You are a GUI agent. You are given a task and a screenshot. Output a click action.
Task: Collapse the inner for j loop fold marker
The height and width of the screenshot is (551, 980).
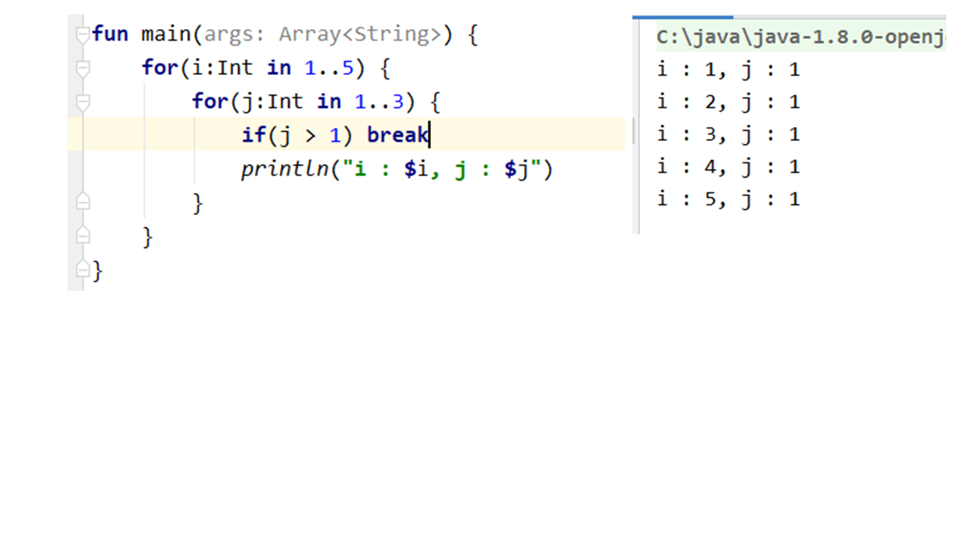[83, 102]
